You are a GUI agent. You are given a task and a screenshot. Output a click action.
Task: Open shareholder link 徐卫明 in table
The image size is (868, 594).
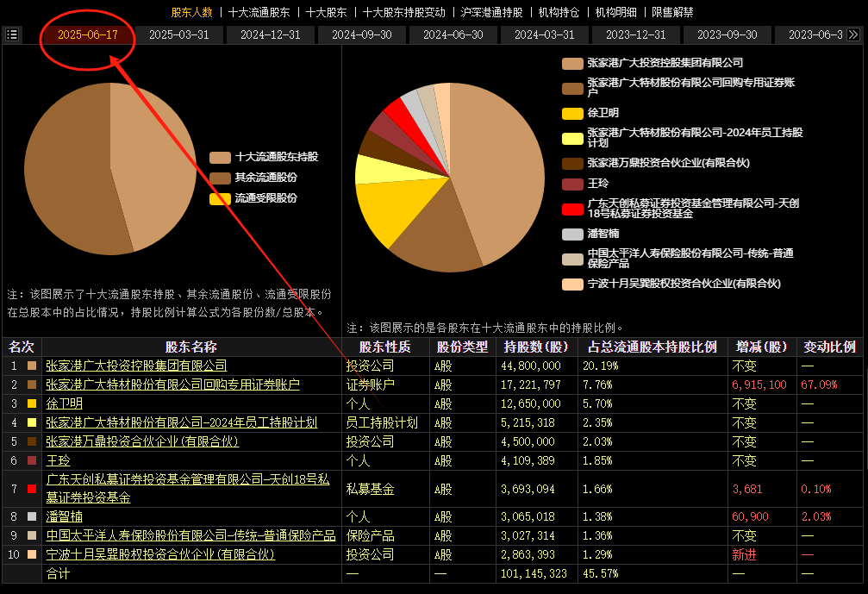point(64,403)
